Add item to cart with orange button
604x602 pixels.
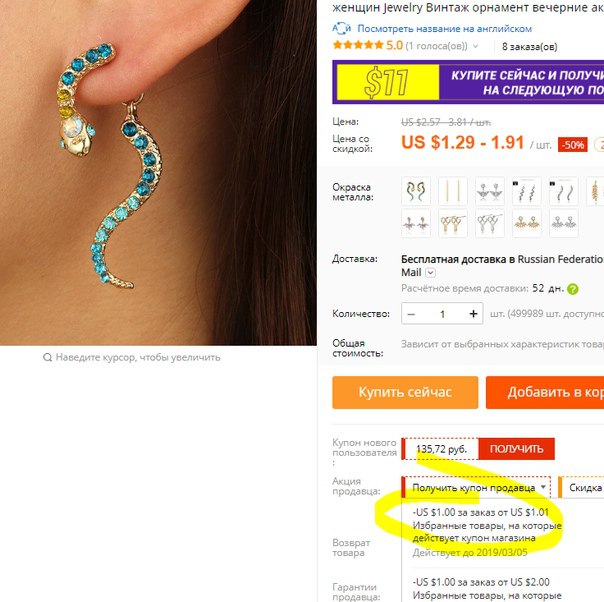point(545,392)
